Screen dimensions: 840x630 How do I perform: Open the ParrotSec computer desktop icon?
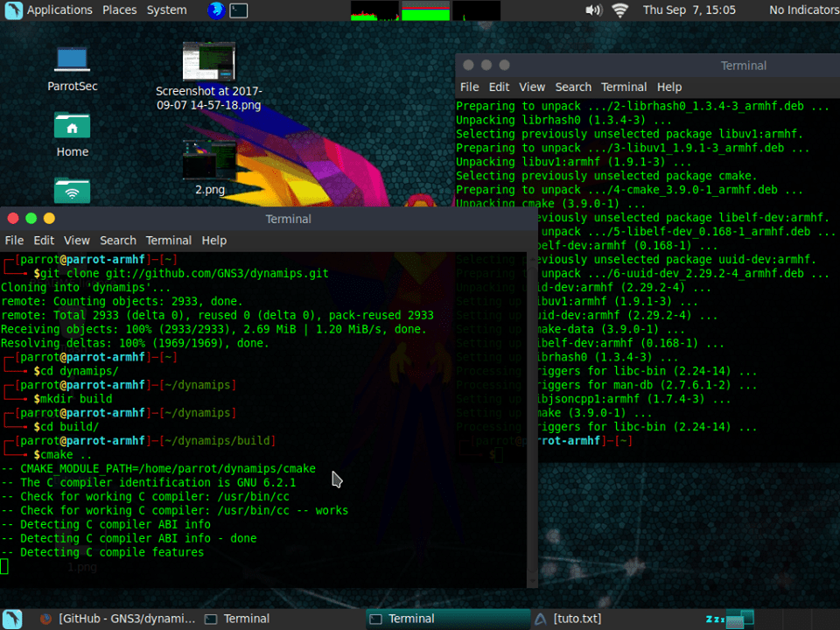click(73, 69)
